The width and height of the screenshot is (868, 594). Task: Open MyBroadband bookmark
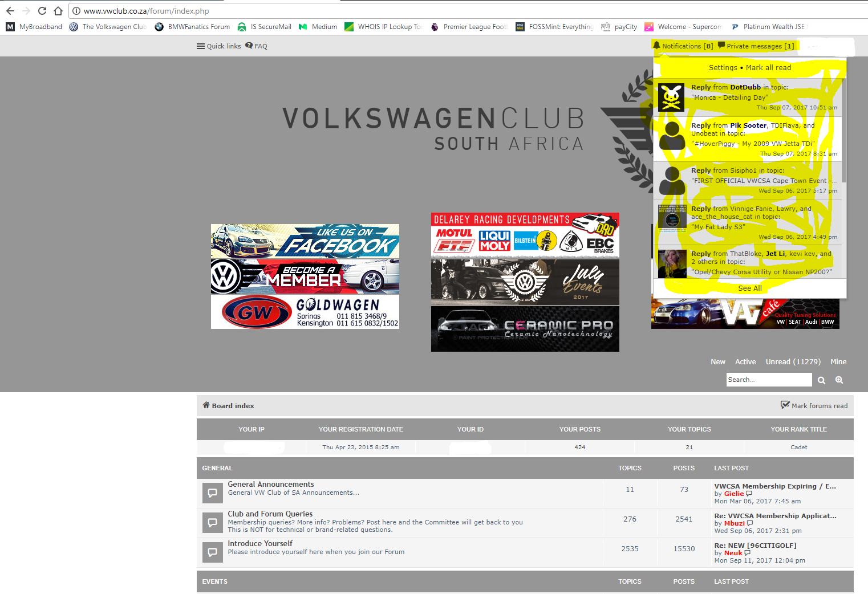coord(34,27)
